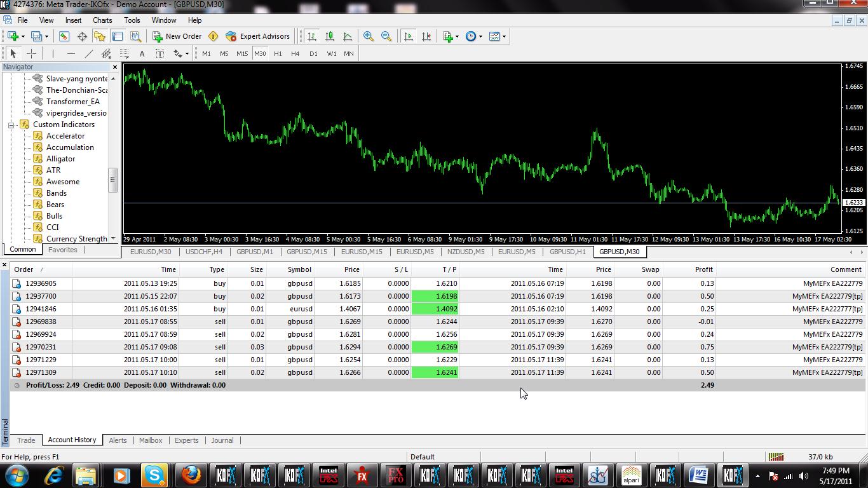Select the Line Chart type icon
Viewport: 868px width, 488px height.
pos(348,36)
